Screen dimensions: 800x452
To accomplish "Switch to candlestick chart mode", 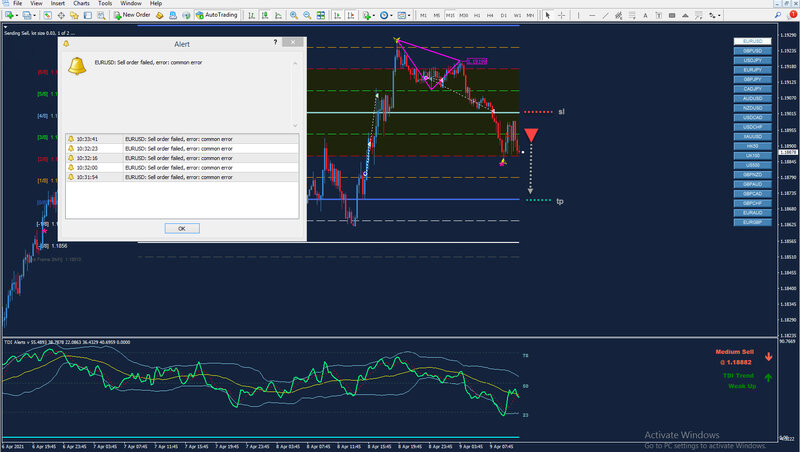I will pos(265,15).
